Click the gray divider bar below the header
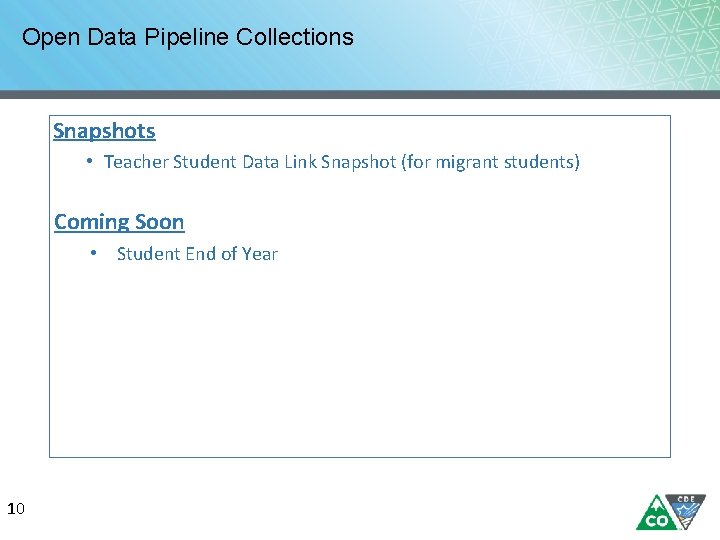 pos(360,94)
